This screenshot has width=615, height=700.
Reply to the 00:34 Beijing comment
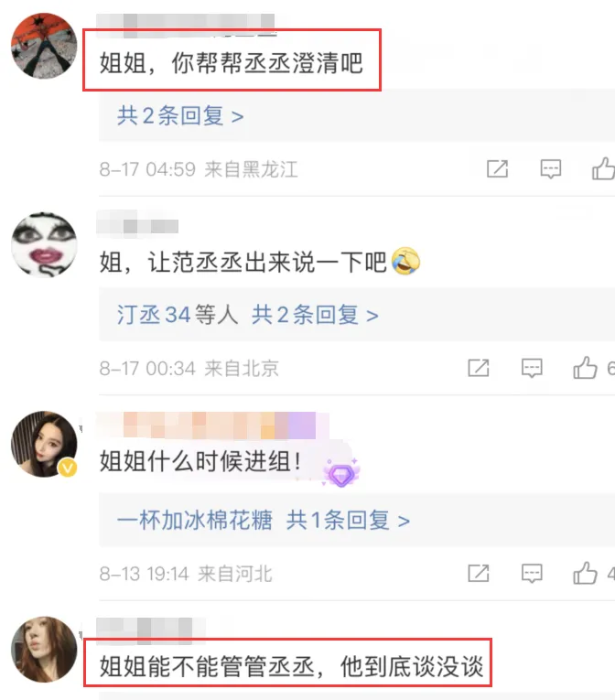click(x=532, y=369)
